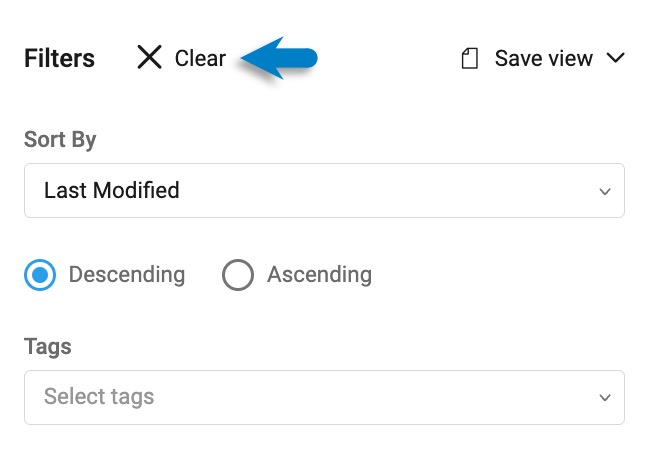Click the Select tags placeholder text
This screenshot has width=656, height=452.
pos(99,397)
